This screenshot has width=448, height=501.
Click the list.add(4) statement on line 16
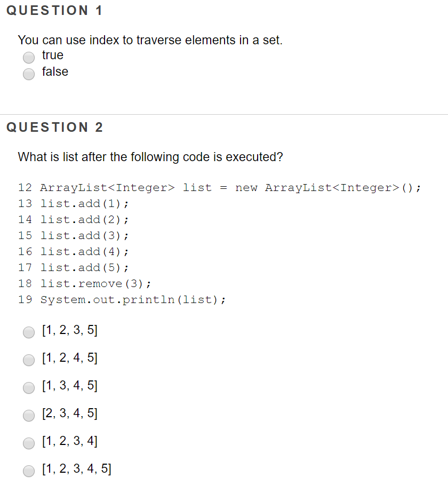coord(84,251)
